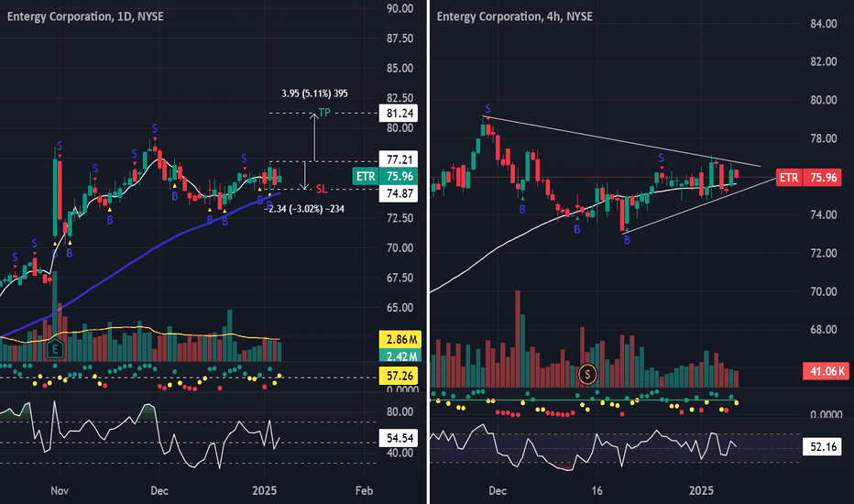Screen dimensions: 854x504
Task: Click 65.00 on the daily price axis
Action: pyautogui.click(x=400, y=308)
